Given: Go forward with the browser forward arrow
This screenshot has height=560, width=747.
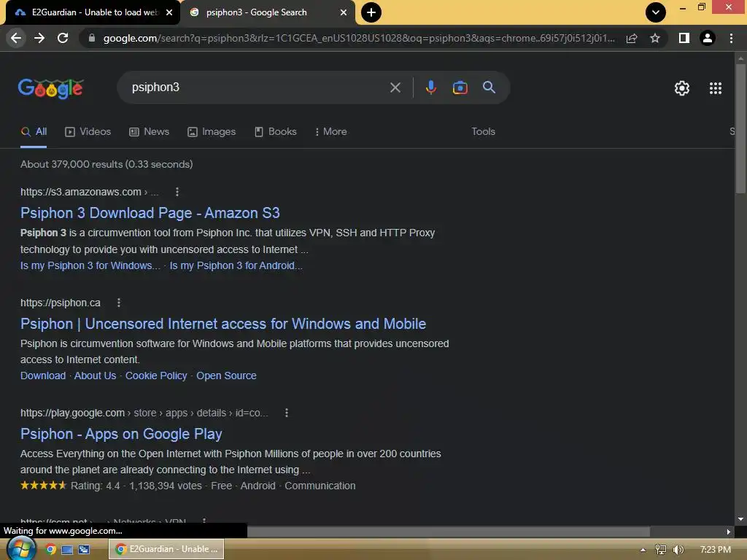Looking at the screenshot, I should pyautogui.click(x=39, y=38).
